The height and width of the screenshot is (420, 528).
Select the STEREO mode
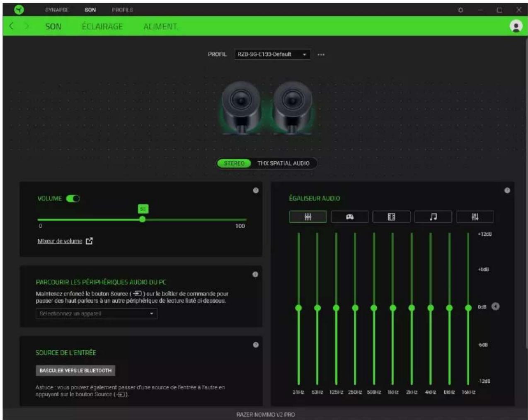click(234, 163)
